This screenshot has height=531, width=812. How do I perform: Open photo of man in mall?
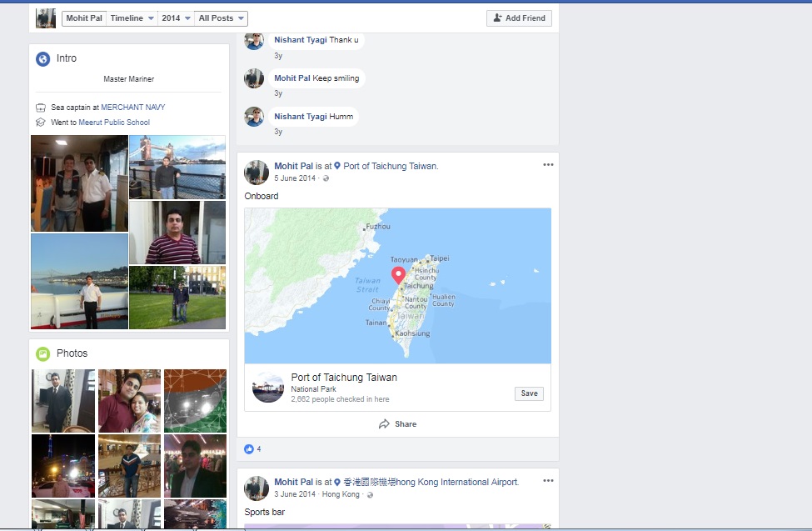[x=129, y=466]
